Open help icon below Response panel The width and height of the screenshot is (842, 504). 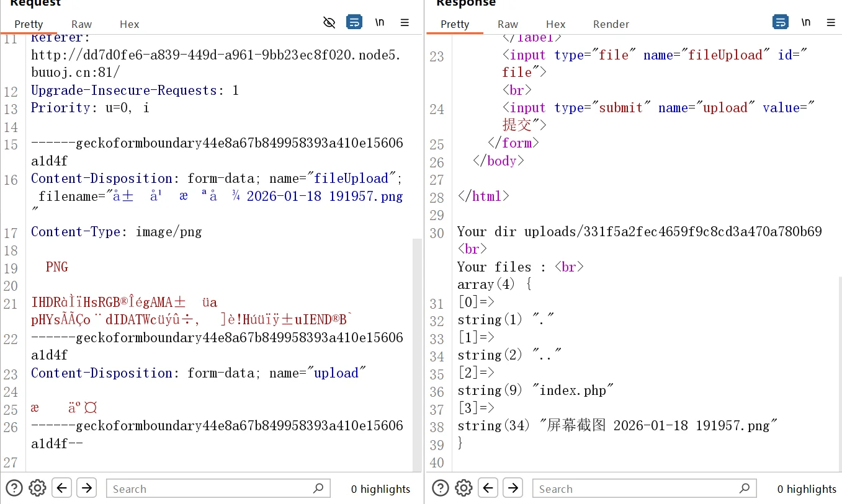tap(441, 488)
